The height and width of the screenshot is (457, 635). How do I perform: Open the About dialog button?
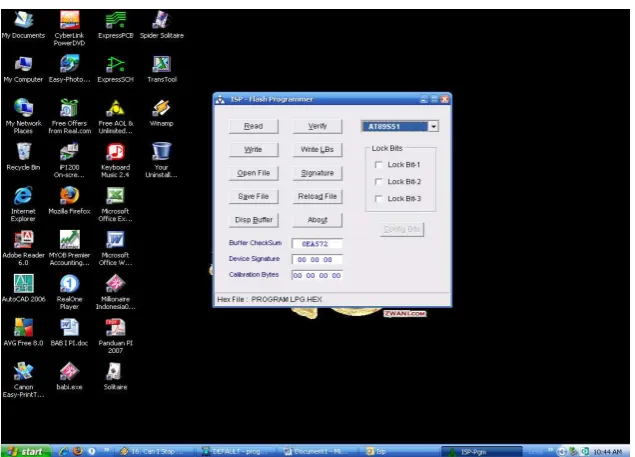tap(318, 220)
